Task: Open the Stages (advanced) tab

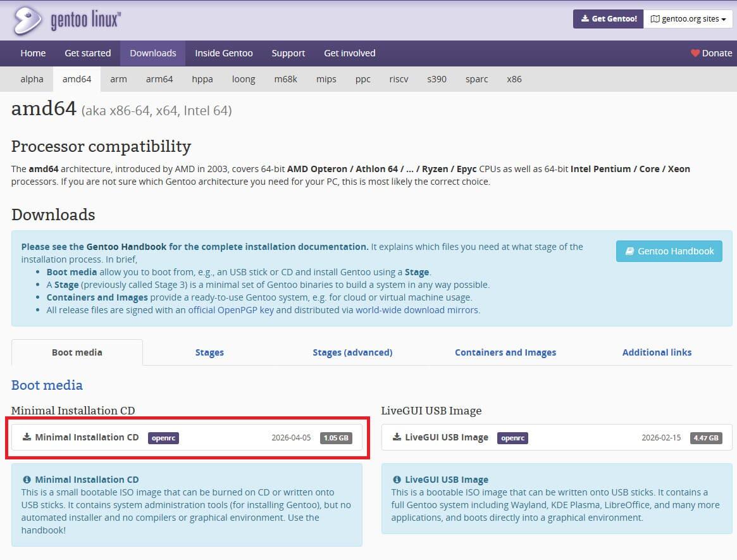Action: click(x=352, y=352)
